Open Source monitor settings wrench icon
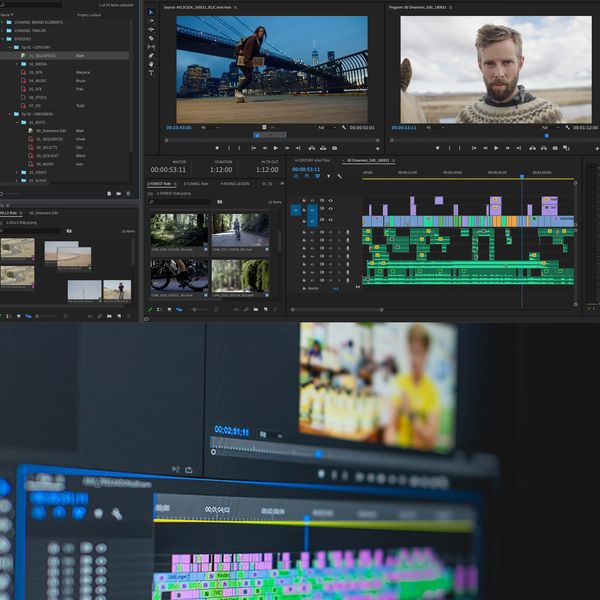The width and height of the screenshot is (600, 600). click(x=344, y=128)
